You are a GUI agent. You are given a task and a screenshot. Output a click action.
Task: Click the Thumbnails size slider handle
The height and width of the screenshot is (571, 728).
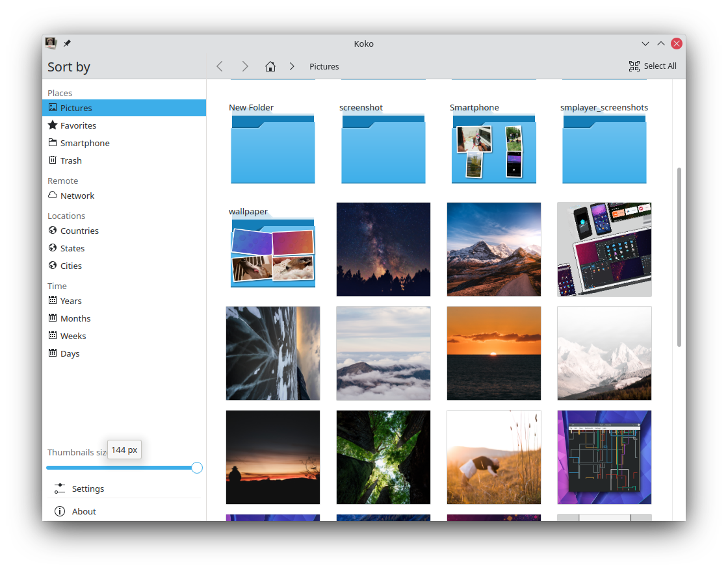click(197, 468)
